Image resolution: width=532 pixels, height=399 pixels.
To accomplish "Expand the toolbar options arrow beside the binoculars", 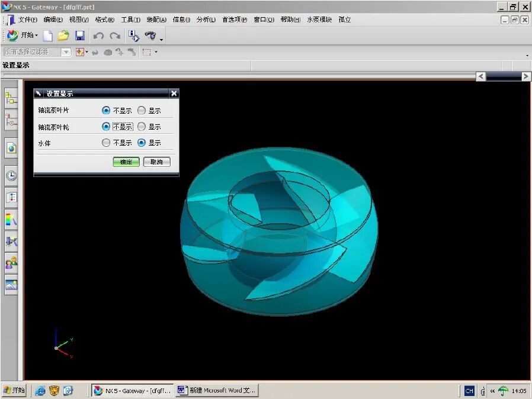I will point(162,39).
